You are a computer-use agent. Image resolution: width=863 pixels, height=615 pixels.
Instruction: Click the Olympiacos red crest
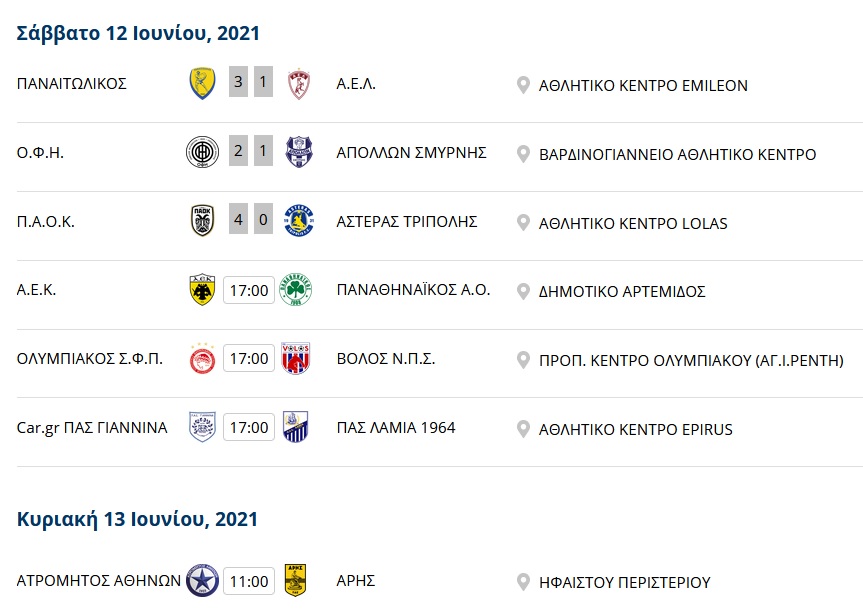point(202,358)
